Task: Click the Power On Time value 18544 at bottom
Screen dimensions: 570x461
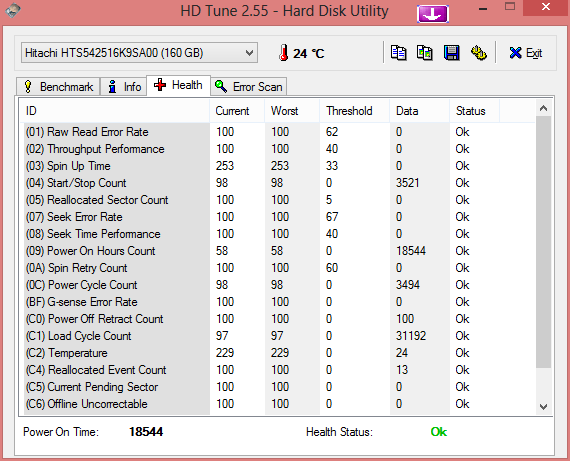Action: point(146,432)
